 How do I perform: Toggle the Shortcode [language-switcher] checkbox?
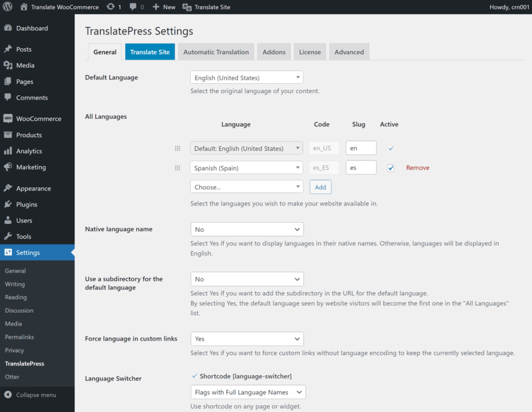coord(195,376)
